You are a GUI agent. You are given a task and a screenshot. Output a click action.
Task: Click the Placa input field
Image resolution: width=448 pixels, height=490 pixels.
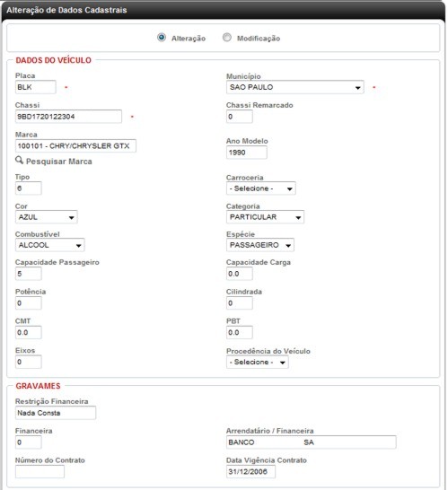coord(36,87)
